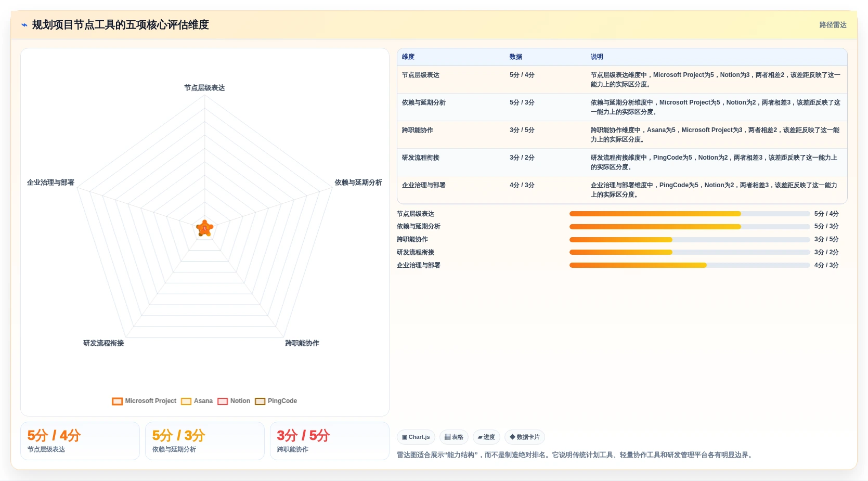The width and height of the screenshot is (868, 481).
Task: Click the blue icon beside the dashboard title
Action: pyautogui.click(x=24, y=25)
